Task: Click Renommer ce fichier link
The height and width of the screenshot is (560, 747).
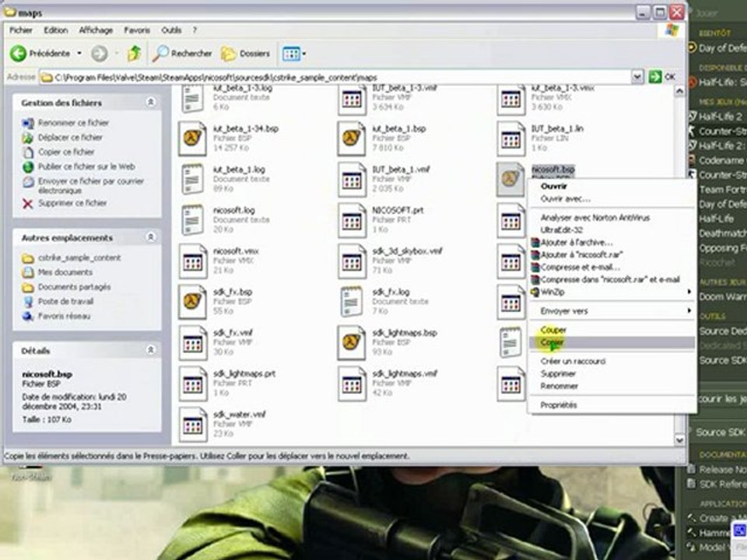Action: [x=73, y=123]
